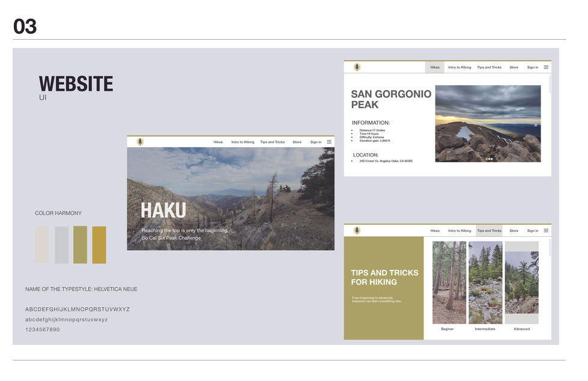This screenshot has width=588, height=381.
Task: Click the SAN GORGONIO PEAK heading
Action: click(x=391, y=99)
